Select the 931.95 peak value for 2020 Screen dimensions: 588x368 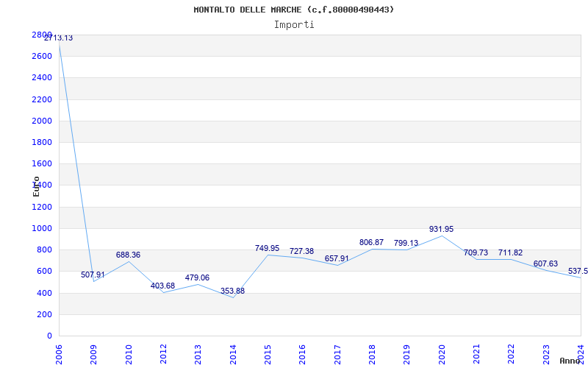point(442,229)
